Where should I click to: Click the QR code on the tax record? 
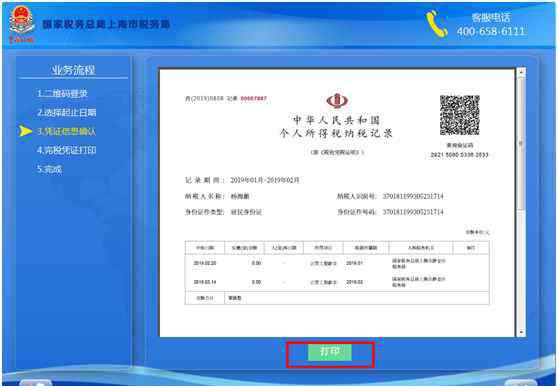click(x=459, y=115)
